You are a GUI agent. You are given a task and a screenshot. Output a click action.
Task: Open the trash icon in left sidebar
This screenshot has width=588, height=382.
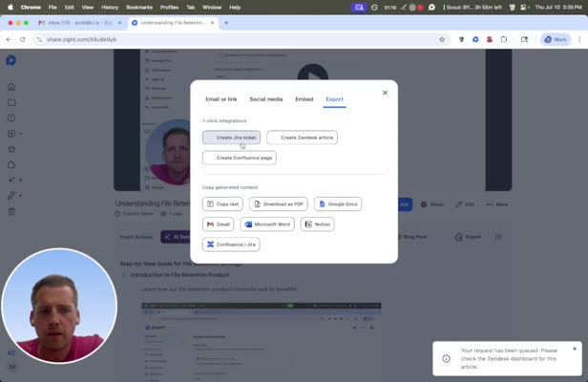click(11, 212)
